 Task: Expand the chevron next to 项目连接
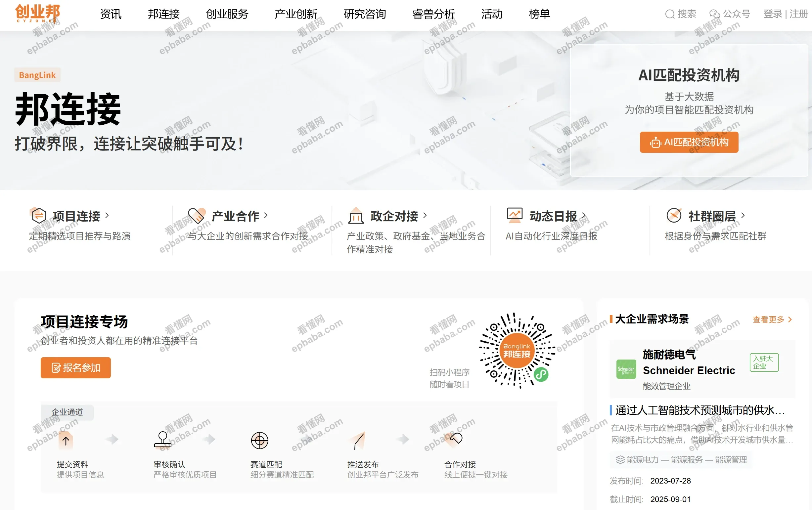[x=107, y=215]
